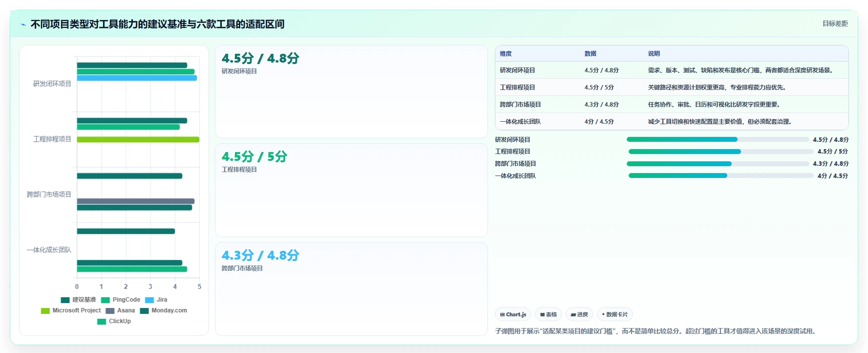Click chart axis label 研发闭环项目
The image size is (868, 353).
pos(52,84)
